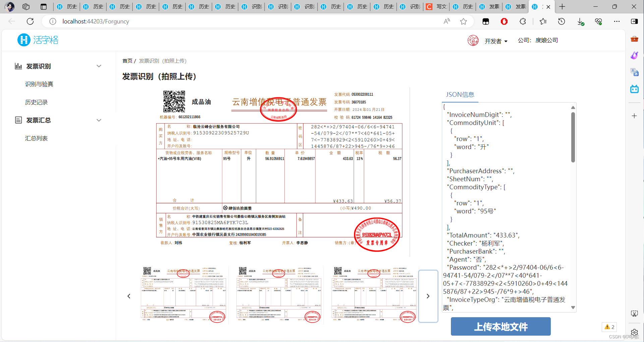Collapse the 发票汇总 menu chevron
Image resolution: width=644 pixels, height=342 pixels.
[99, 120]
